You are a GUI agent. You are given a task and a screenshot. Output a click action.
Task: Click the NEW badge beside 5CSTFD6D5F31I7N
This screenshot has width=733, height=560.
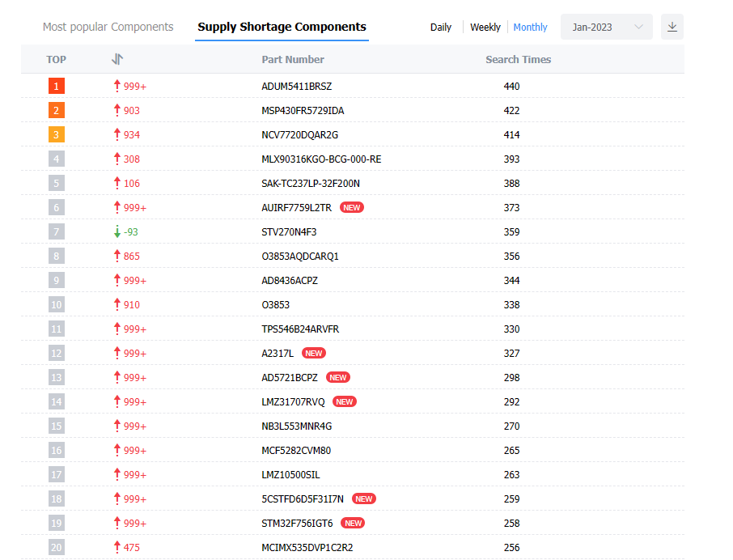(x=364, y=499)
